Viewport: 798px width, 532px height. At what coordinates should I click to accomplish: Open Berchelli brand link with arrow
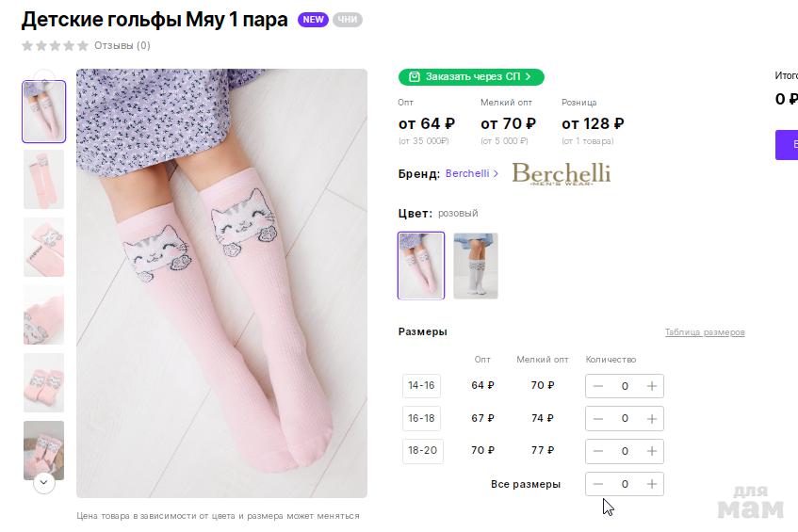coord(472,173)
